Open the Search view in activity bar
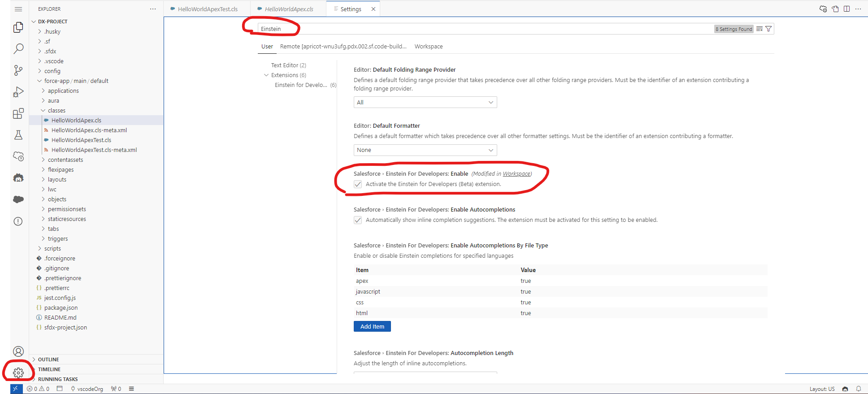 pos(18,49)
